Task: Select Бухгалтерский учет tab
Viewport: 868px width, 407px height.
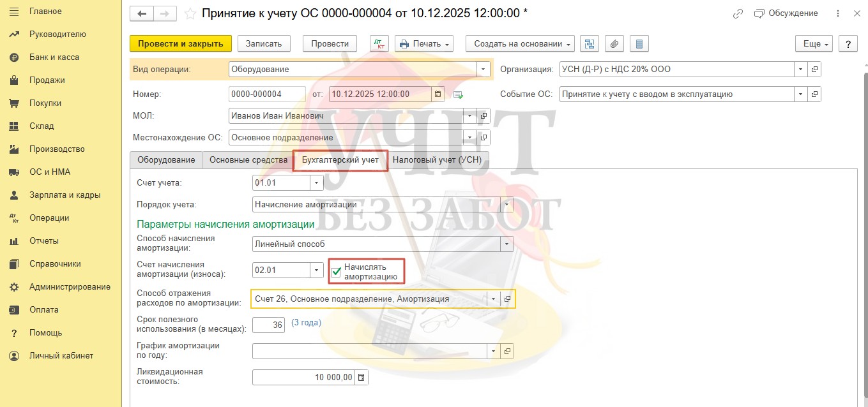Action: pos(340,160)
